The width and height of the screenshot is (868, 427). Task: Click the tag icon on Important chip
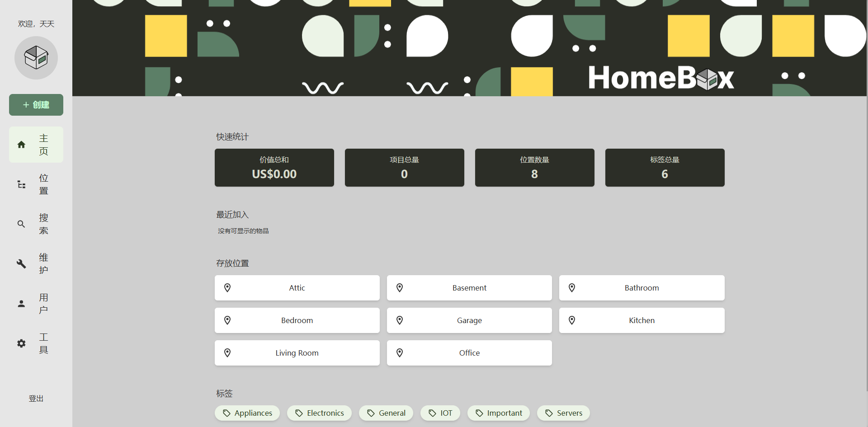coord(479,413)
